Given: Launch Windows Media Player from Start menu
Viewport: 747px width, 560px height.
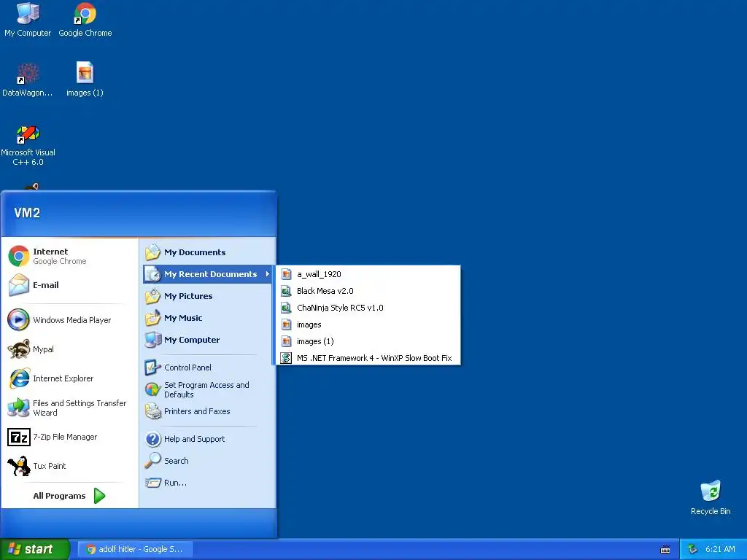Looking at the screenshot, I should coord(69,320).
